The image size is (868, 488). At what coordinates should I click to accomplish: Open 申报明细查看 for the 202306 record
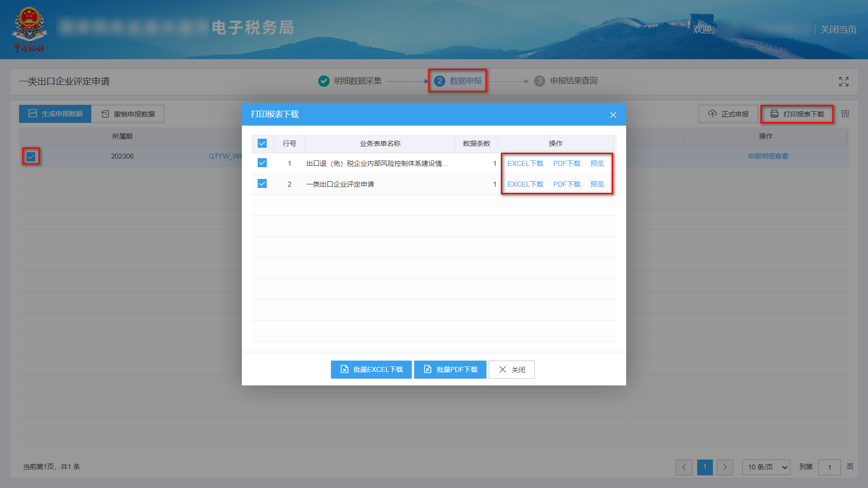[767, 156]
